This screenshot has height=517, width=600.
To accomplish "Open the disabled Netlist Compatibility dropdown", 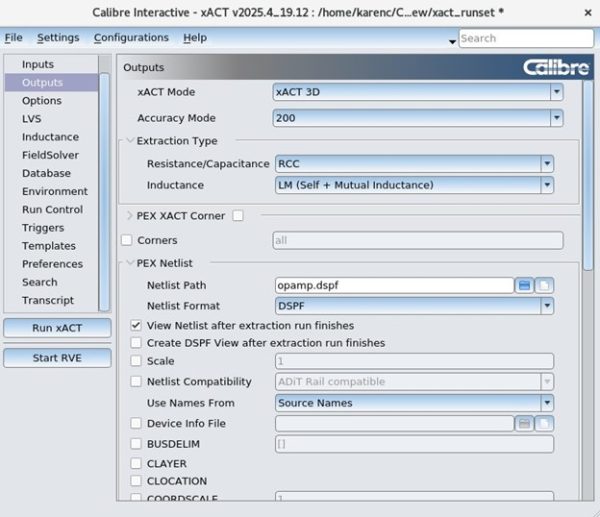I will coord(414,382).
